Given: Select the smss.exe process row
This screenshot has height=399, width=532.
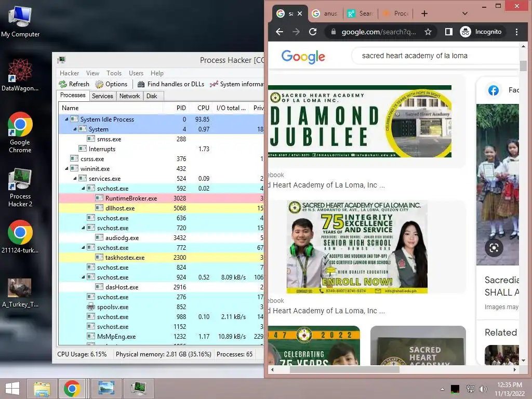Looking at the screenshot, I should pyautogui.click(x=161, y=139).
